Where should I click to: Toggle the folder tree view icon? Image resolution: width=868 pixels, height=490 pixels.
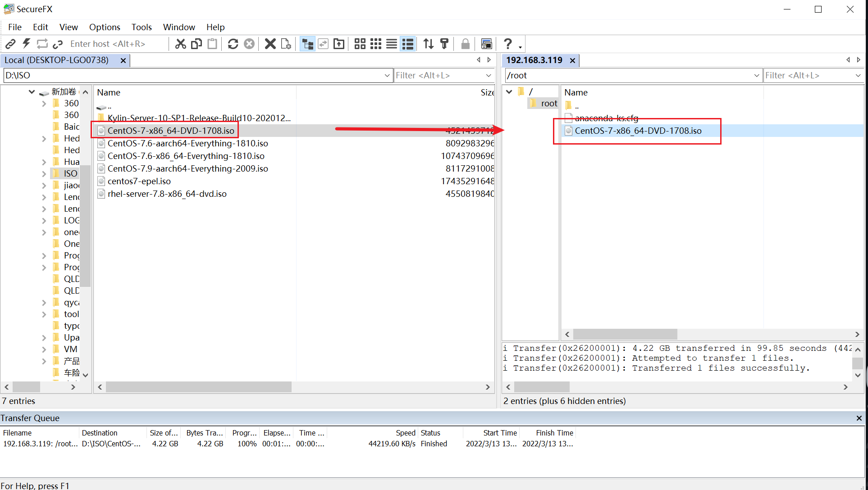308,44
